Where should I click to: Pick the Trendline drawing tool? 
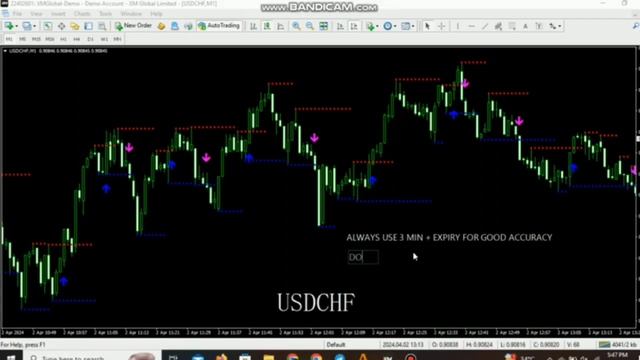(485, 26)
